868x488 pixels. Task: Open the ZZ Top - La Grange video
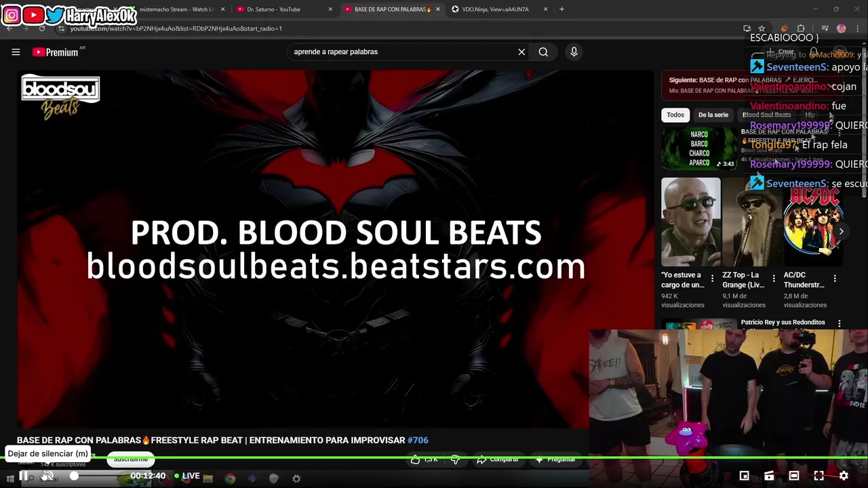tap(752, 222)
